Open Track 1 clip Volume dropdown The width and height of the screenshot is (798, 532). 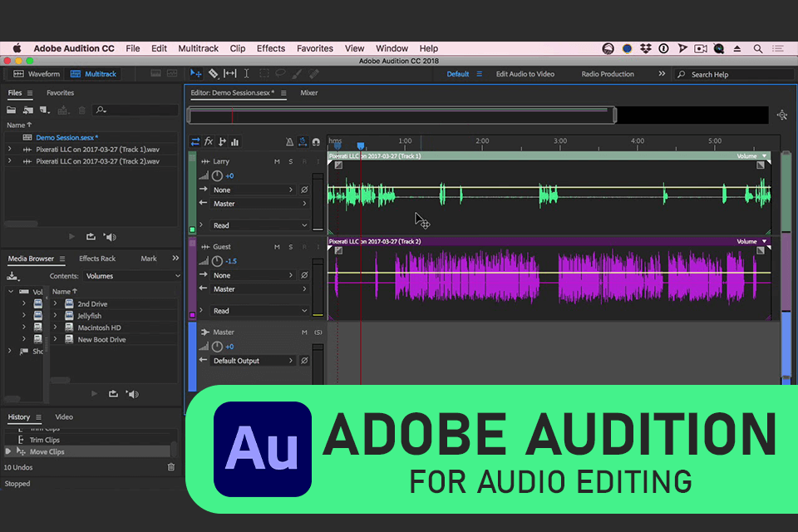pos(765,155)
